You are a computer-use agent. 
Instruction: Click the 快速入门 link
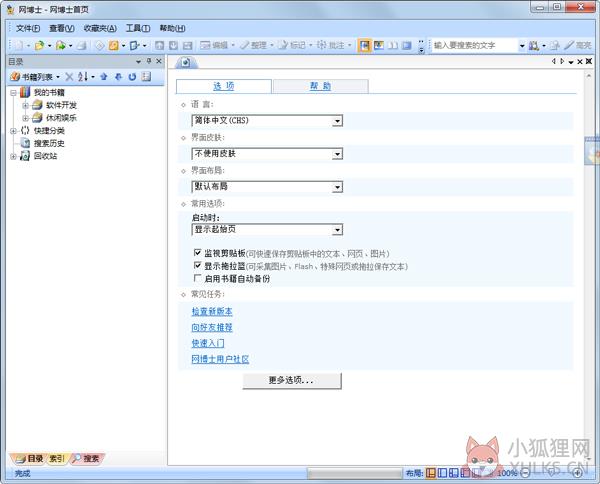click(x=208, y=343)
